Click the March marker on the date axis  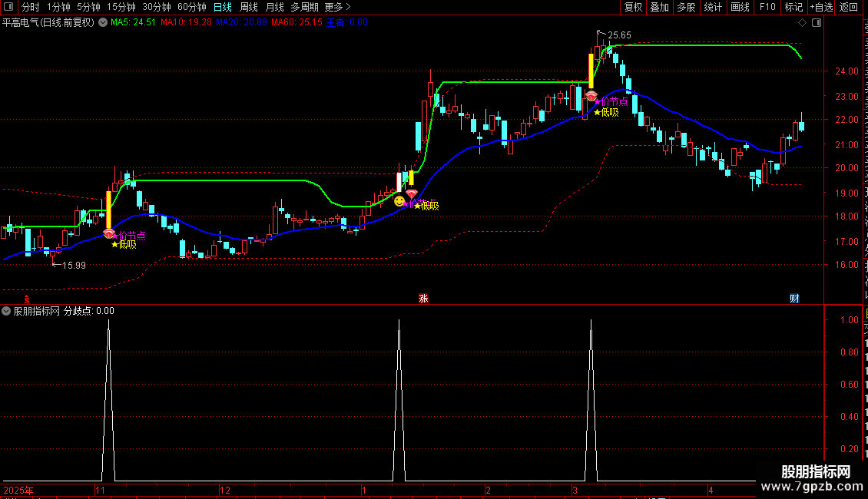[x=575, y=490]
